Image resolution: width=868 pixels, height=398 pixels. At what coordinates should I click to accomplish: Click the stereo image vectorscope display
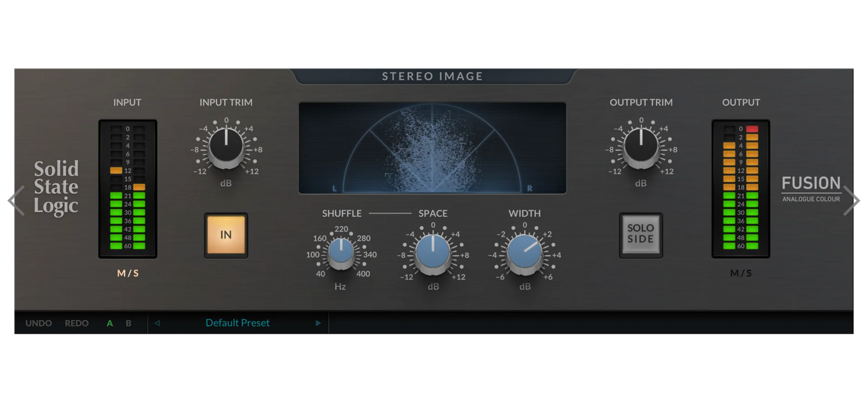pos(432,148)
